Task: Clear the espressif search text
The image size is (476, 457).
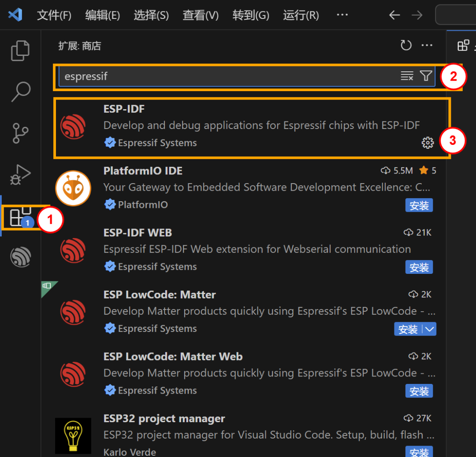Action: pos(406,76)
